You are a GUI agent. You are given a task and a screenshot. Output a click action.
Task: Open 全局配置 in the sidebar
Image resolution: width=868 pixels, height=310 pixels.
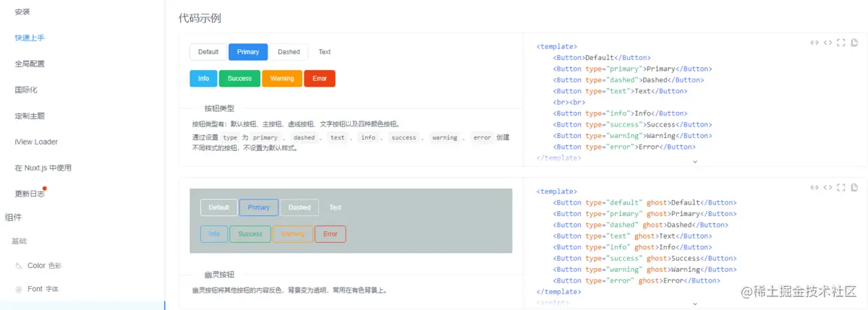30,64
